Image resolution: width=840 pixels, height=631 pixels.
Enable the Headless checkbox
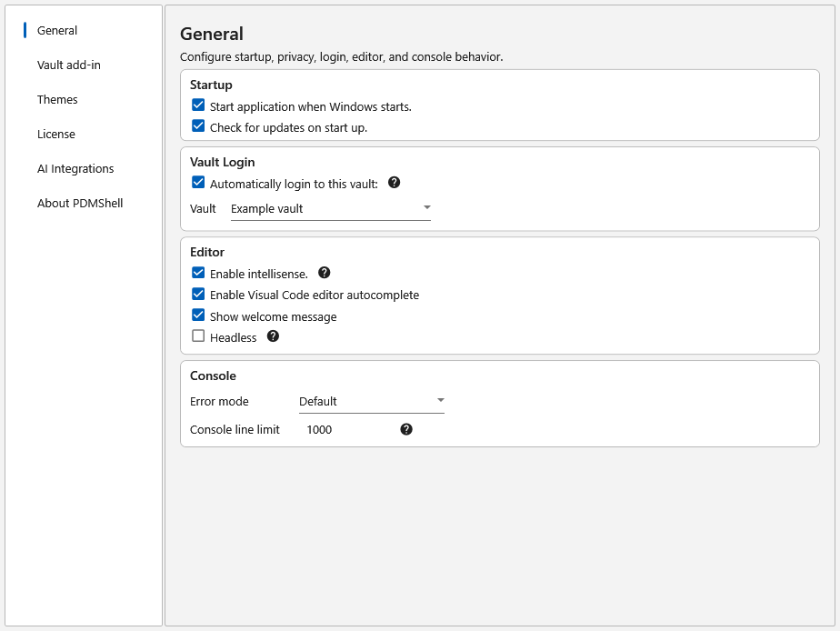point(198,336)
